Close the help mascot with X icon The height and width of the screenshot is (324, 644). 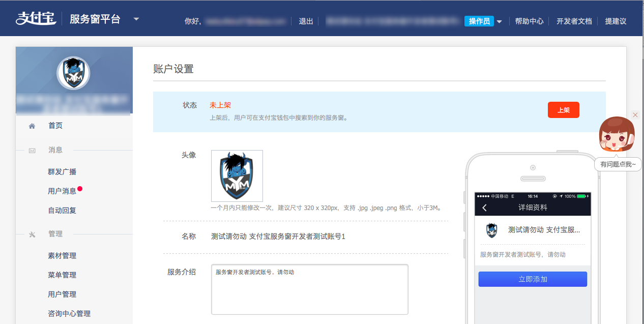pos(635,115)
